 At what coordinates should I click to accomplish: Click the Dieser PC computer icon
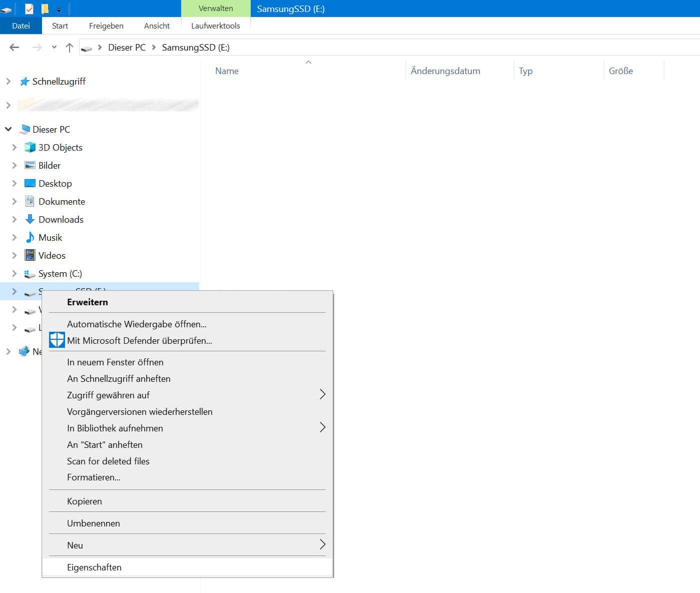coord(25,129)
